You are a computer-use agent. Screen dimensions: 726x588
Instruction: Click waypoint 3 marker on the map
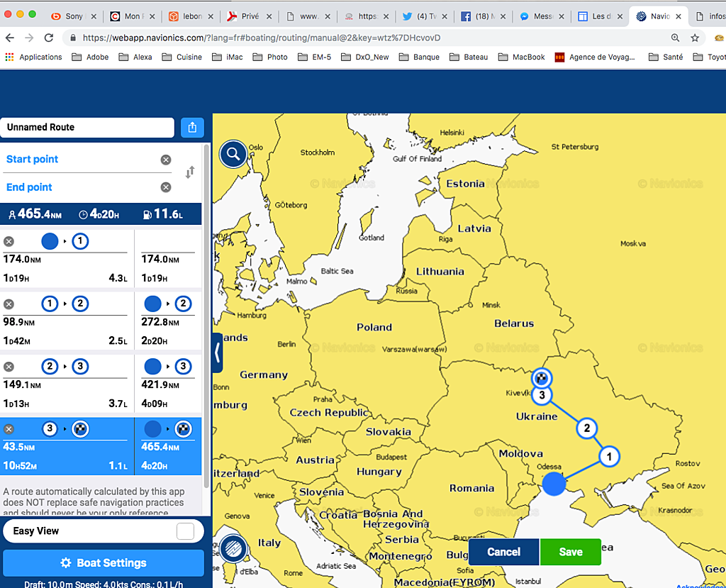542,396
